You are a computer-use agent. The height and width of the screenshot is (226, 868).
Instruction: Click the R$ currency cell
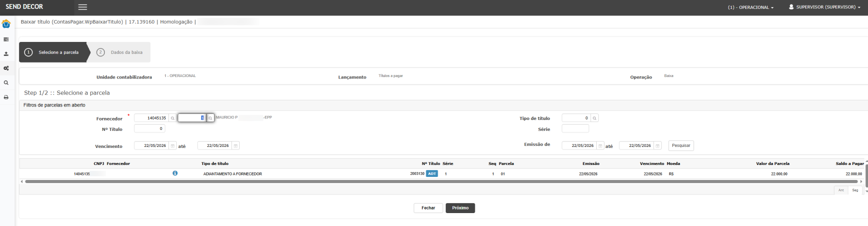pyautogui.click(x=671, y=174)
